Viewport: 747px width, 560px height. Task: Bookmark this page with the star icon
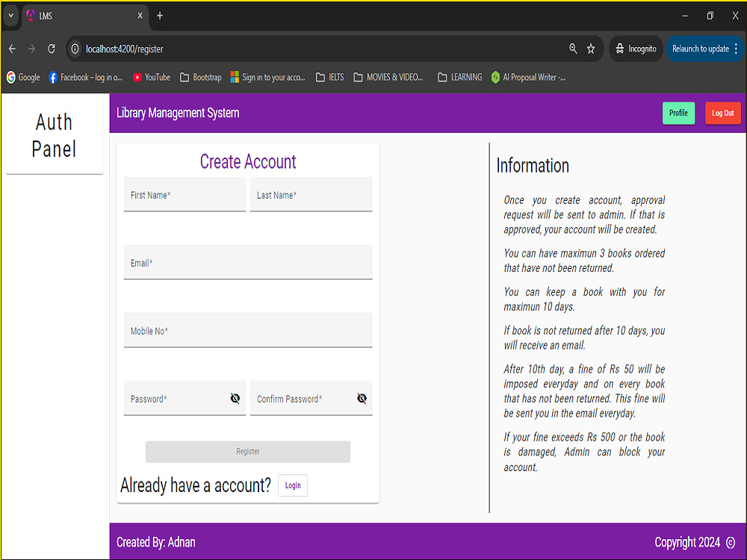[591, 49]
